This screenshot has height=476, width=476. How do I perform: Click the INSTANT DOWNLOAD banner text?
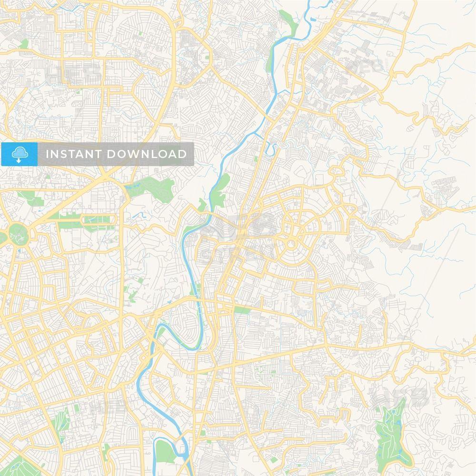point(117,154)
